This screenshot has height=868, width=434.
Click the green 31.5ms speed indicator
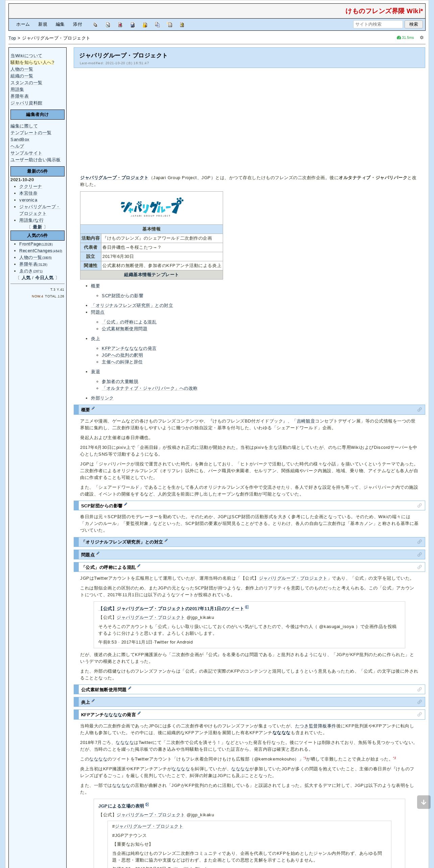(x=405, y=38)
